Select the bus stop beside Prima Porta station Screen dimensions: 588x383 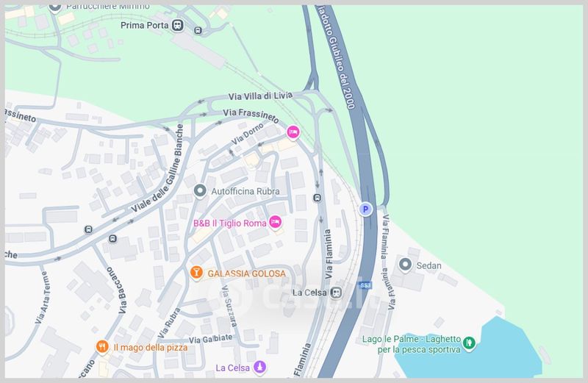click(198, 31)
